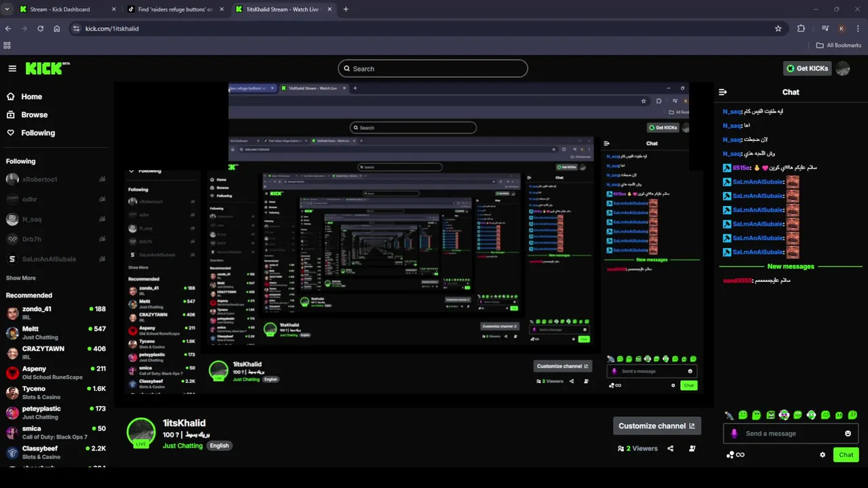
Task: Focus the Kick search field
Action: point(433,68)
